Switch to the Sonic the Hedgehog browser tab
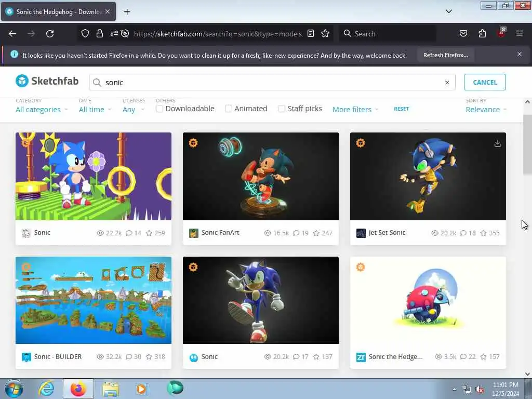The height and width of the screenshot is (399, 532). point(58,12)
